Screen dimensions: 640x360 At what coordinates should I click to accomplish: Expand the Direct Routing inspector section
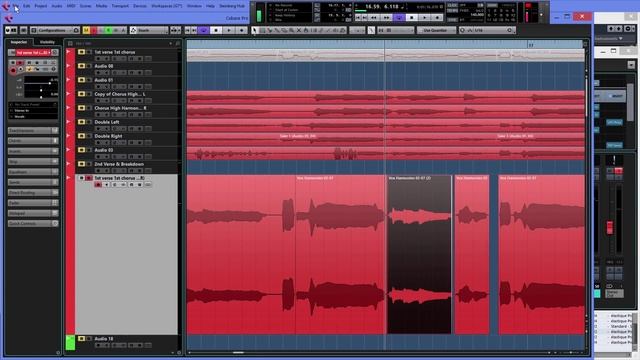click(33, 193)
